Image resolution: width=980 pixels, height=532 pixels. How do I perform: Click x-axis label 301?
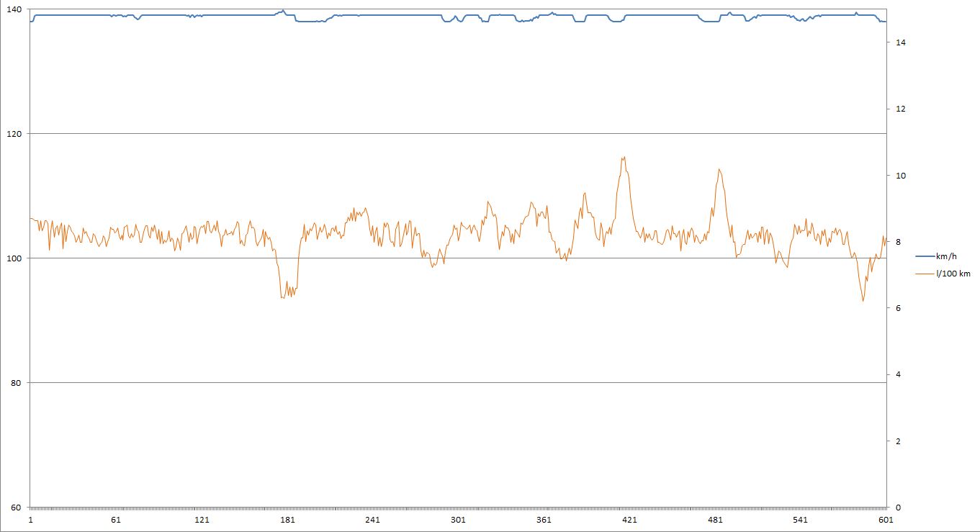click(458, 520)
